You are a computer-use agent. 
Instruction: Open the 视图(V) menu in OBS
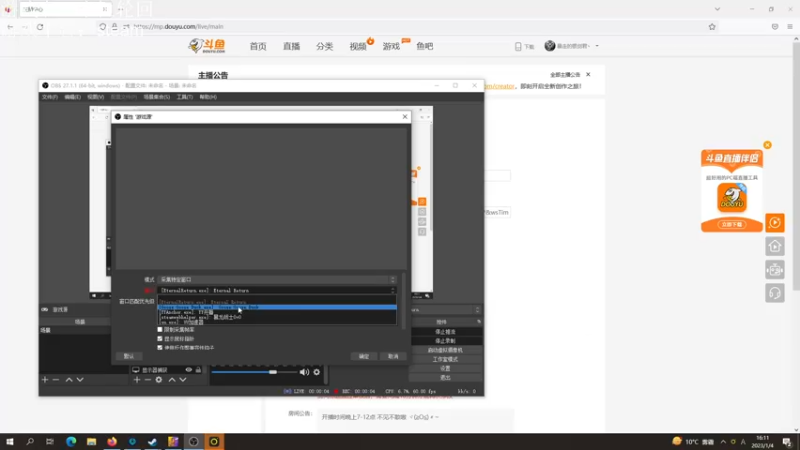coord(95,97)
